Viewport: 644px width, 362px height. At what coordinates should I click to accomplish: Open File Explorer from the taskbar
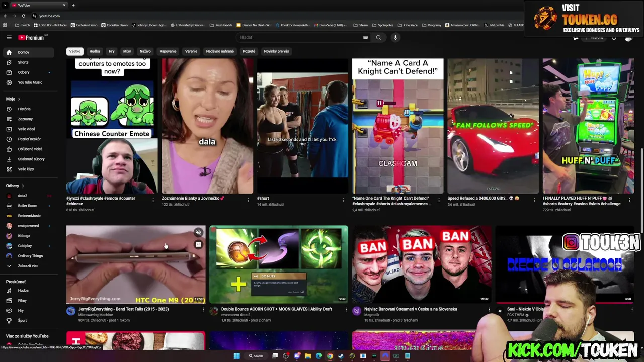click(308, 356)
